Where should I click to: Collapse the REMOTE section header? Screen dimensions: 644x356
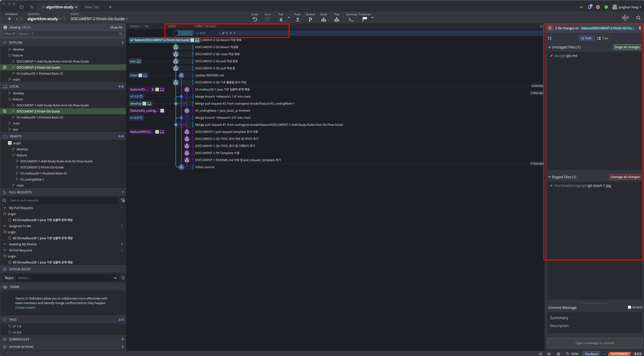pyautogui.click(x=63, y=136)
